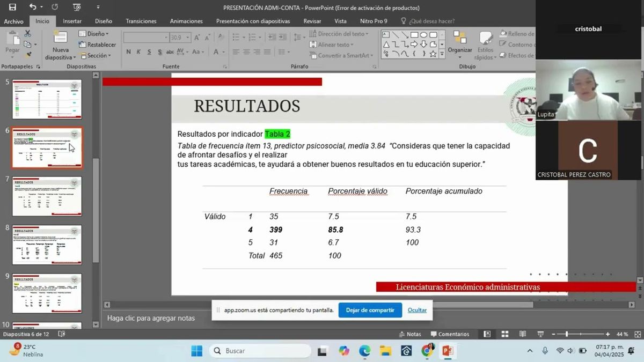Increase font size with the large A icon
The width and height of the screenshot is (644, 362).
click(197, 38)
